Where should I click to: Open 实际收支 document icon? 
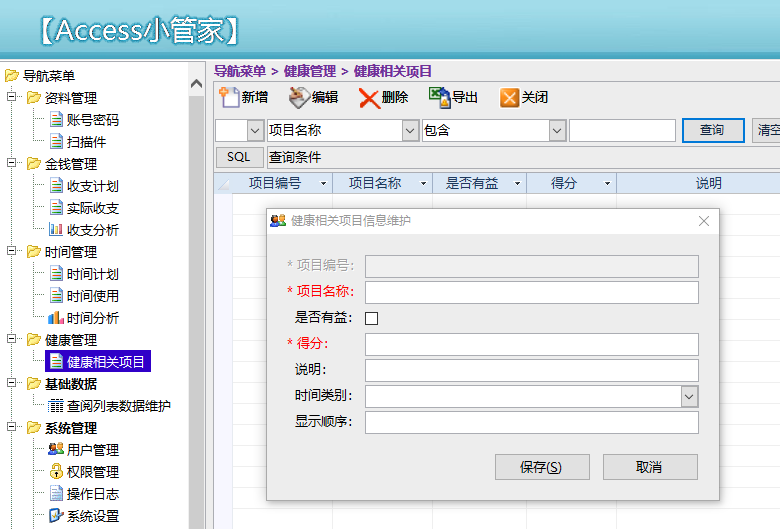[x=56, y=208]
